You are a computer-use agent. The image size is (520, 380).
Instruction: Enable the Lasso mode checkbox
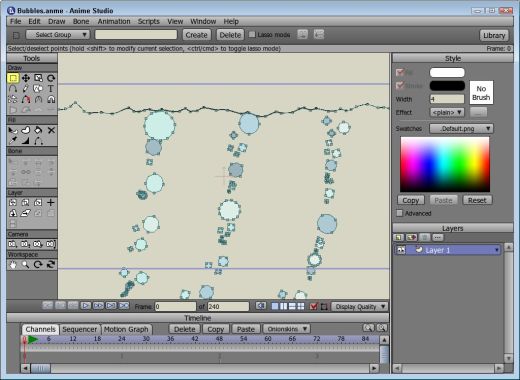coord(252,34)
